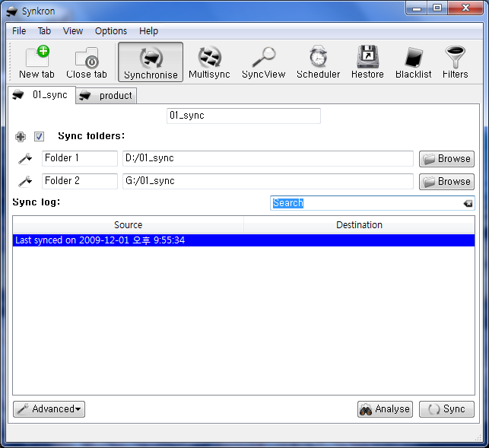
Task: Open the Tab menu
Action: pos(44,31)
